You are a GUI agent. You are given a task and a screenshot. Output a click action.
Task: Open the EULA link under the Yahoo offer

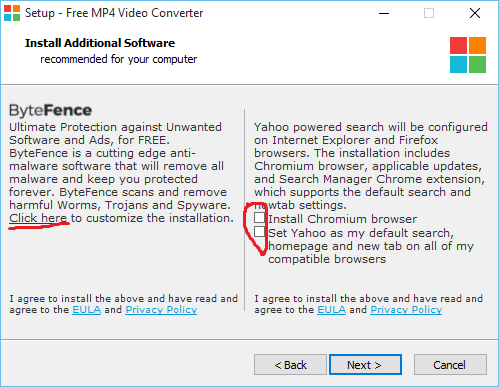point(332,310)
